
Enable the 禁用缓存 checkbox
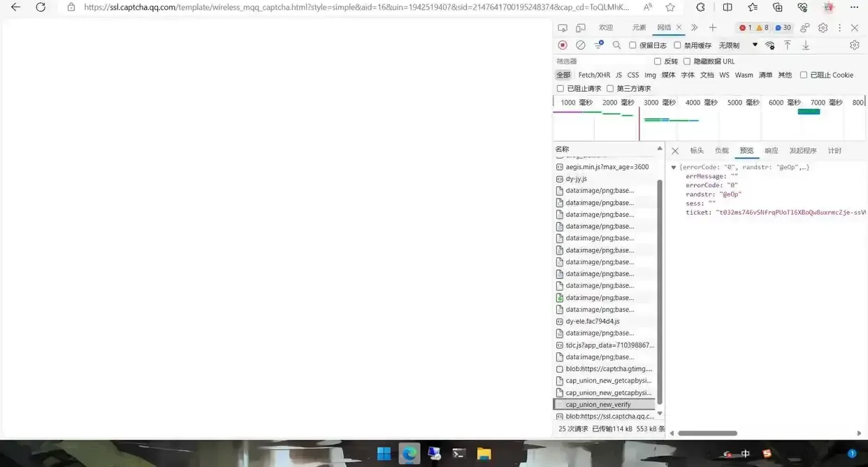677,45
